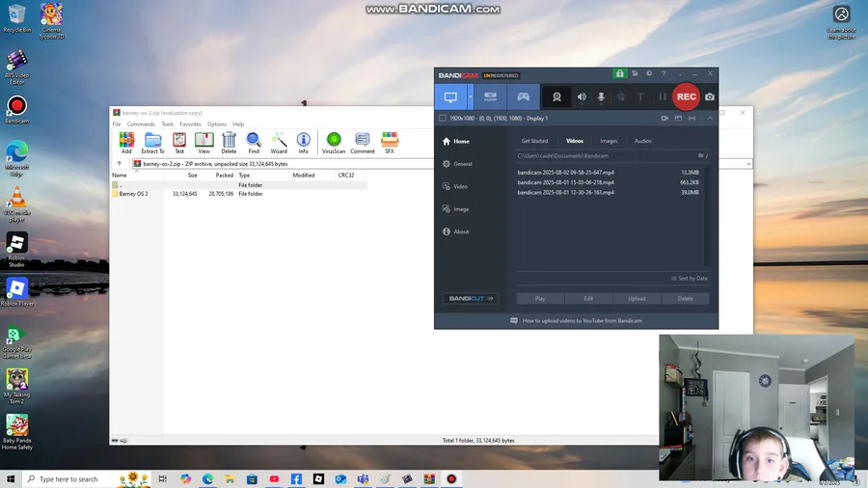Open Microsoft Edge from taskbar
Viewport: 868px width, 488px height.
207,479
